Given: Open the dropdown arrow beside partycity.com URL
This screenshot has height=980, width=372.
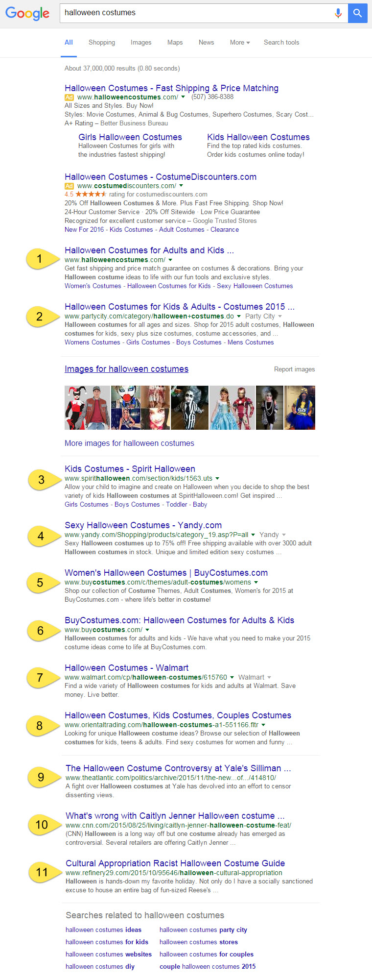Looking at the screenshot, I should (239, 317).
